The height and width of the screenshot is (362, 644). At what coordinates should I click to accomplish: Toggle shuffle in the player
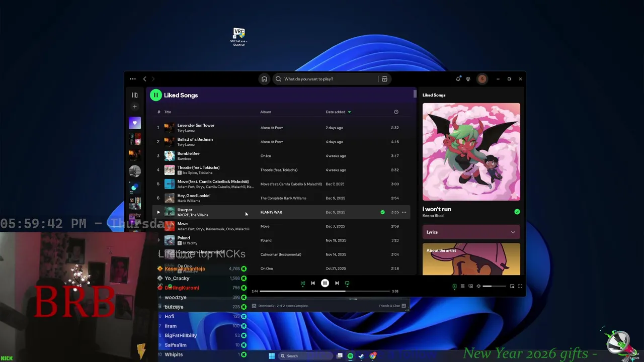coord(303,283)
